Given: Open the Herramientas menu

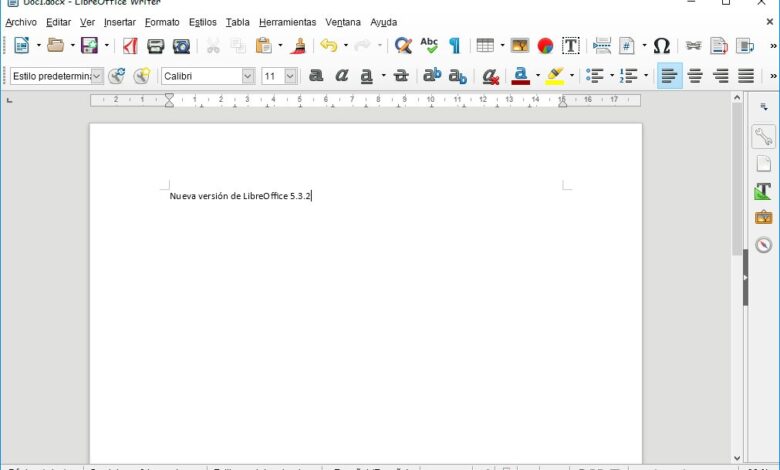Looking at the screenshot, I should pyautogui.click(x=288, y=22).
